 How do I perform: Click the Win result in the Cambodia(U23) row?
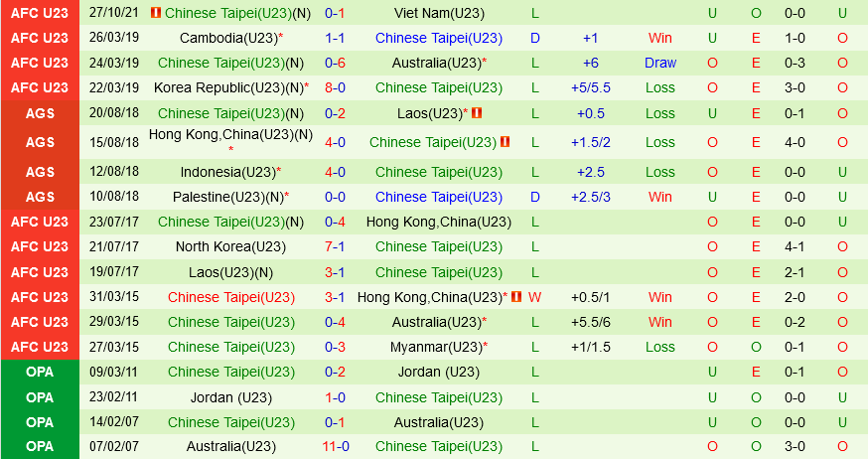pyautogui.click(x=659, y=38)
